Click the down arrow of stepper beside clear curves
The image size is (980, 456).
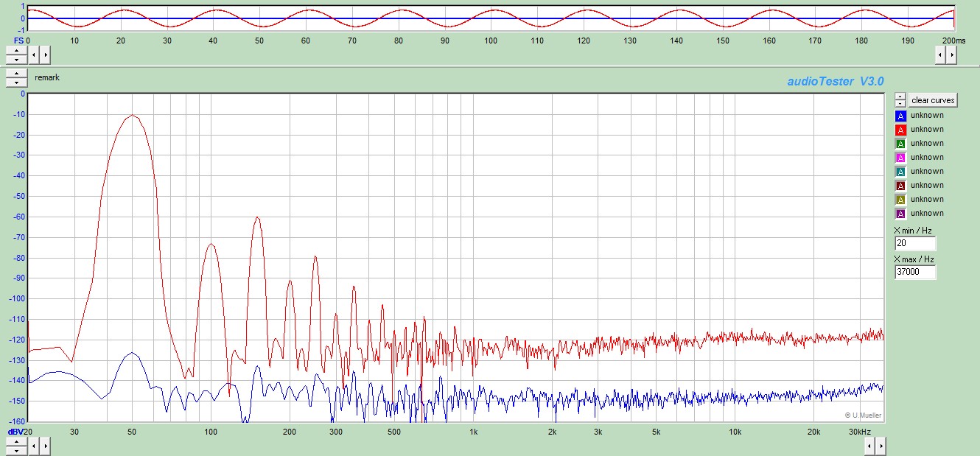[x=900, y=104]
